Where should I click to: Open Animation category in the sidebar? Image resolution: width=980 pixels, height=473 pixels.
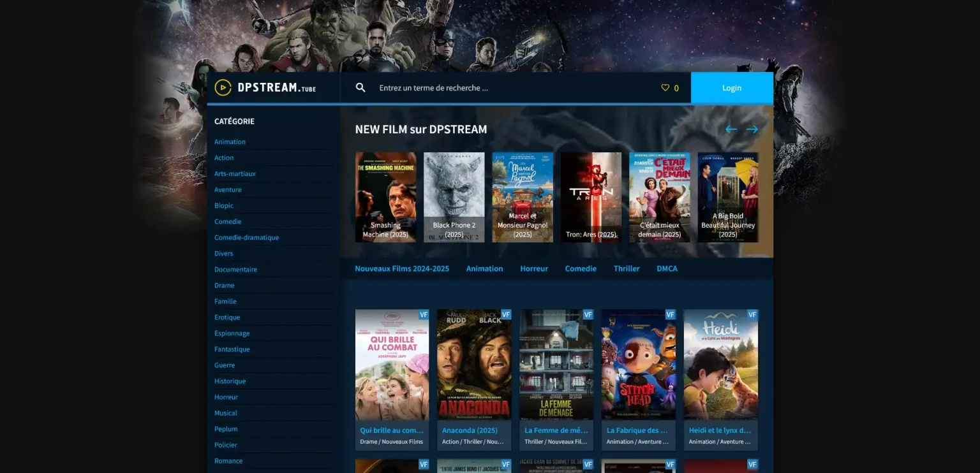click(230, 142)
